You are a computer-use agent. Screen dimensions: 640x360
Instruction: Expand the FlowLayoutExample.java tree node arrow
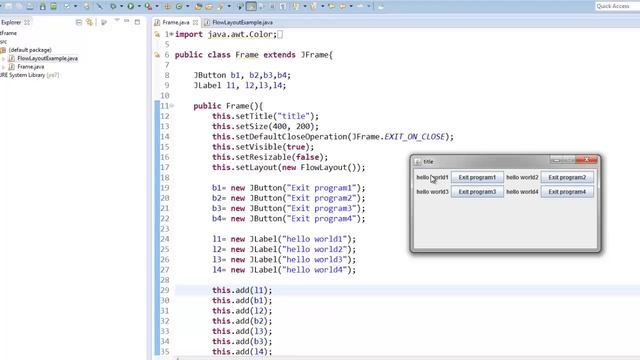click(x=4, y=59)
